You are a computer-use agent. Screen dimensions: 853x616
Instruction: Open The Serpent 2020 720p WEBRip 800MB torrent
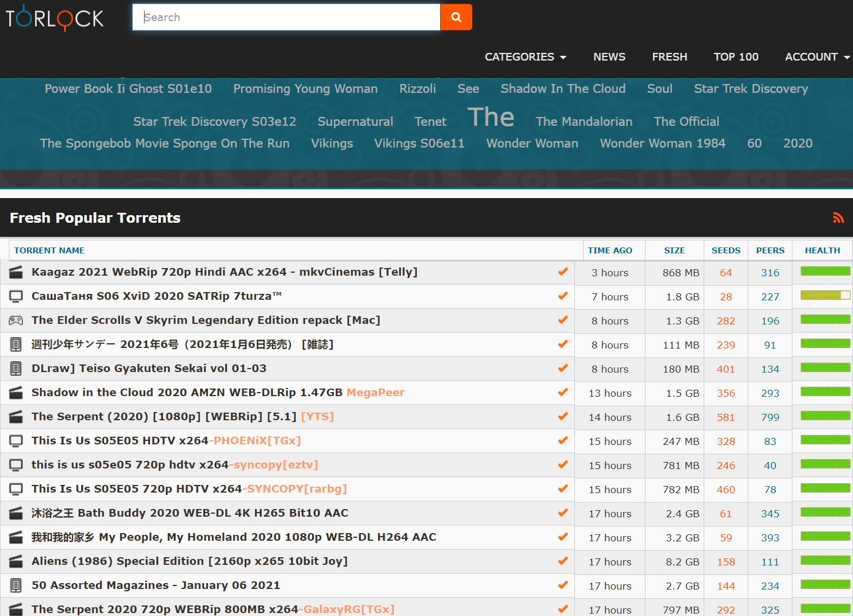pyautogui.click(x=213, y=610)
